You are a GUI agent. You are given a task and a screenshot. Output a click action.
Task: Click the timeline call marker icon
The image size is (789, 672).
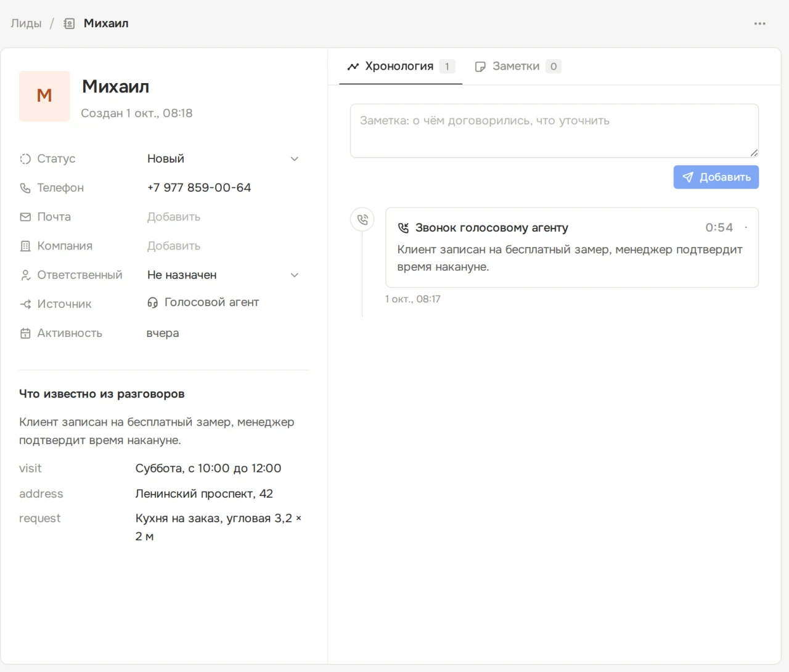pos(362,219)
